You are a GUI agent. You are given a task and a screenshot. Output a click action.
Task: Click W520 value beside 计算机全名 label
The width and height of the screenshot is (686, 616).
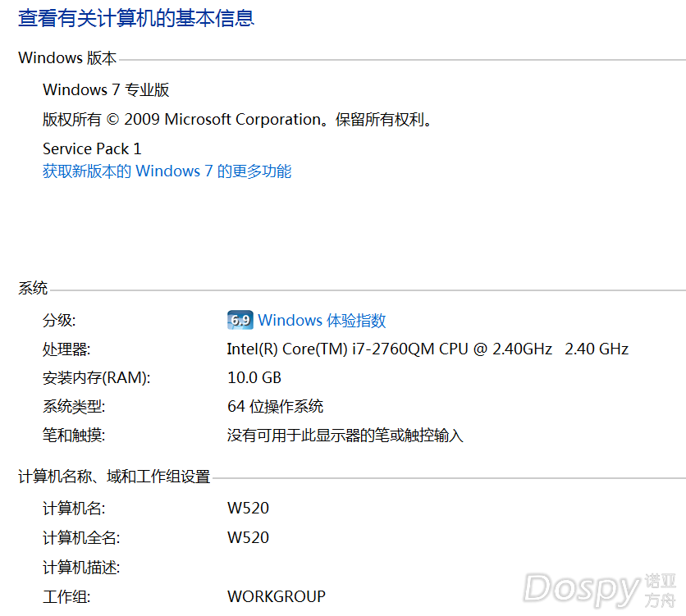[x=248, y=538]
